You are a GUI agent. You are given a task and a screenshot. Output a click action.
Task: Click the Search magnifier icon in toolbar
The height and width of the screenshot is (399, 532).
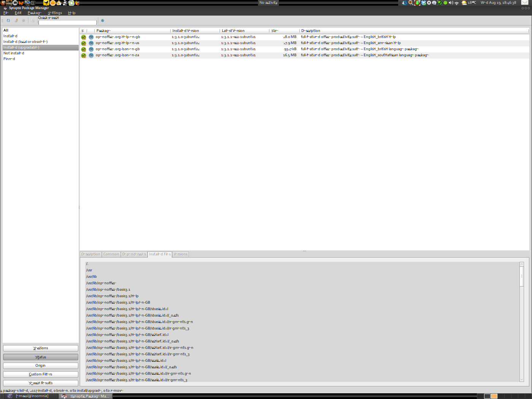click(x=103, y=21)
